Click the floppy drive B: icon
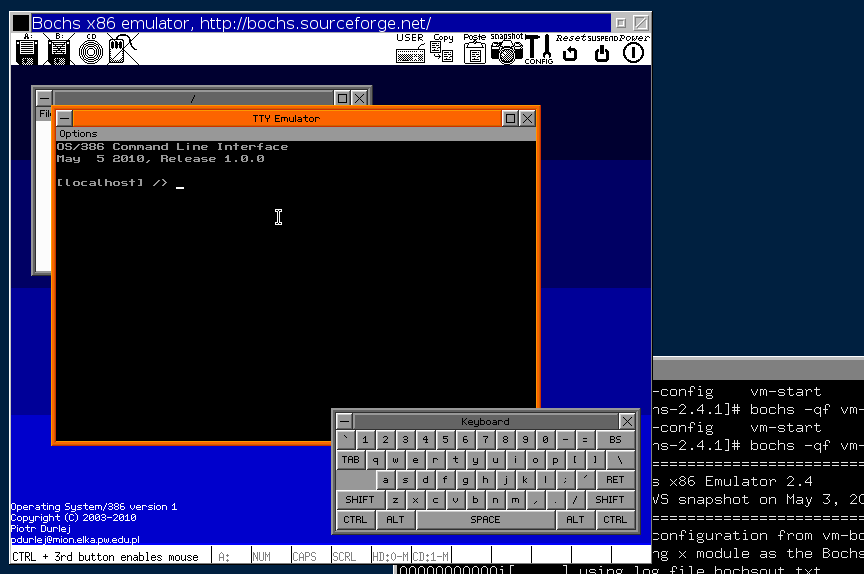Image resolution: width=864 pixels, height=574 pixels. (x=58, y=49)
